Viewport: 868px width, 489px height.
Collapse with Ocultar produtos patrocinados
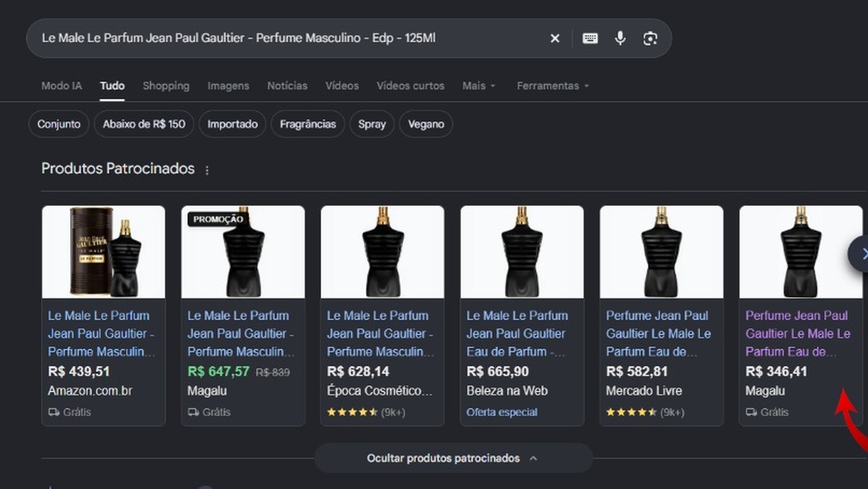[x=453, y=459]
